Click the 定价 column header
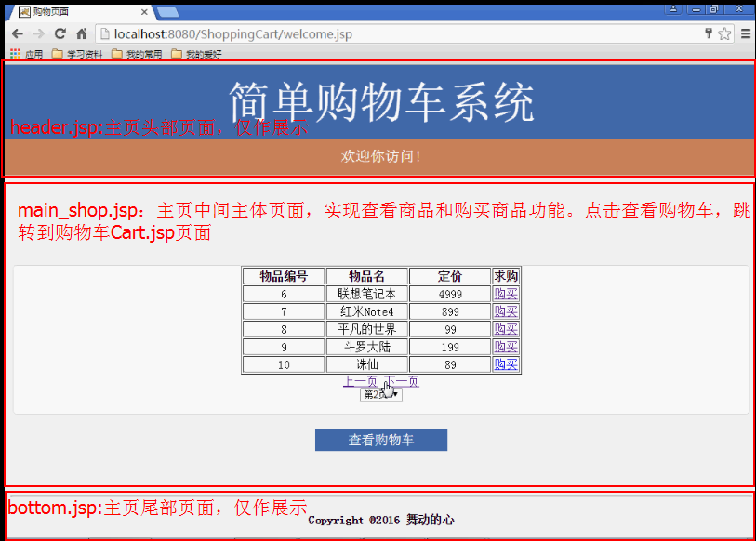The height and width of the screenshot is (541, 756). click(450, 276)
